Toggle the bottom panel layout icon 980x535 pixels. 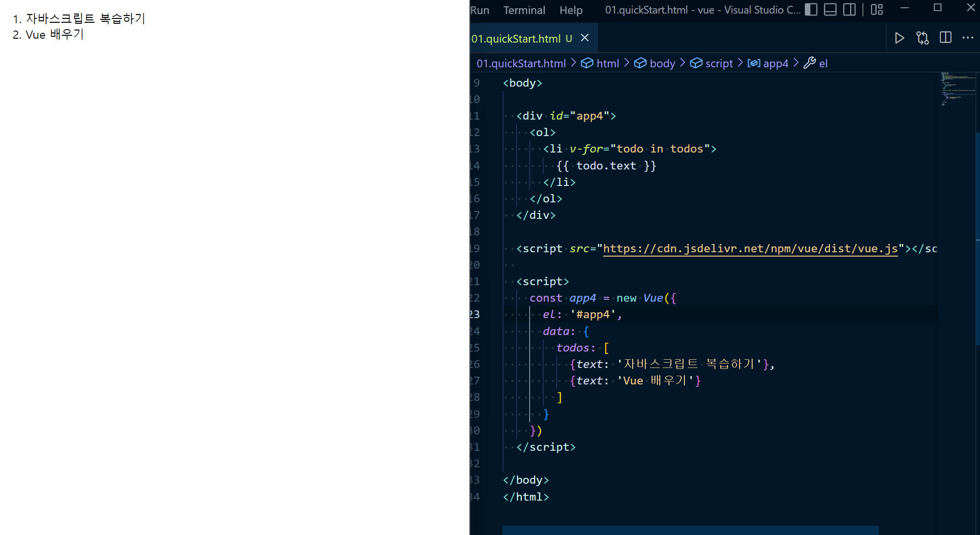pos(830,10)
